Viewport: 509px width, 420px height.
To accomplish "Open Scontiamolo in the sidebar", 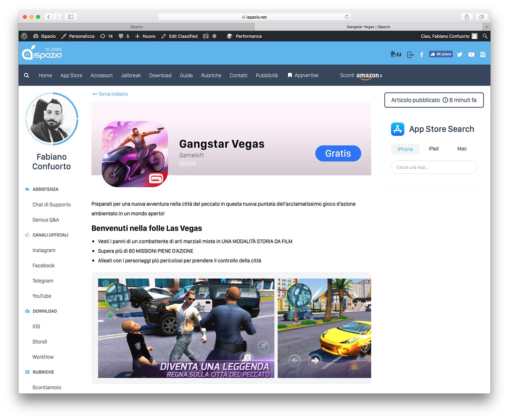I will click(x=47, y=387).
